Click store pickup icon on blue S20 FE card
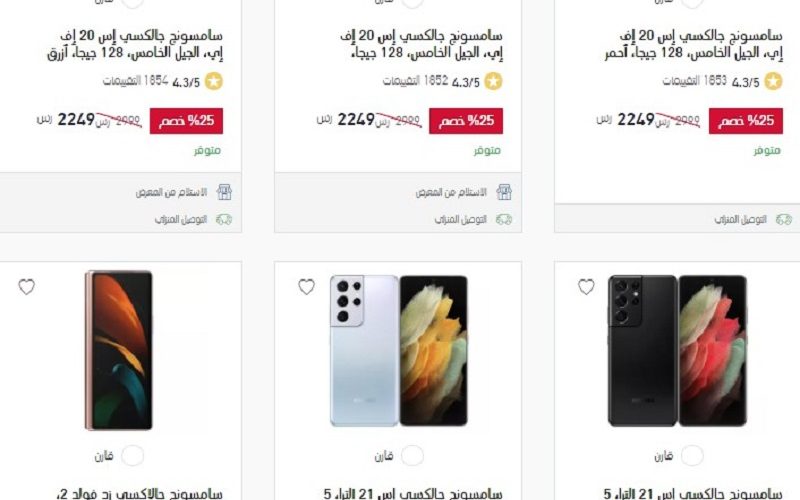Screen dimensions: 800x500 click(224, 192)
